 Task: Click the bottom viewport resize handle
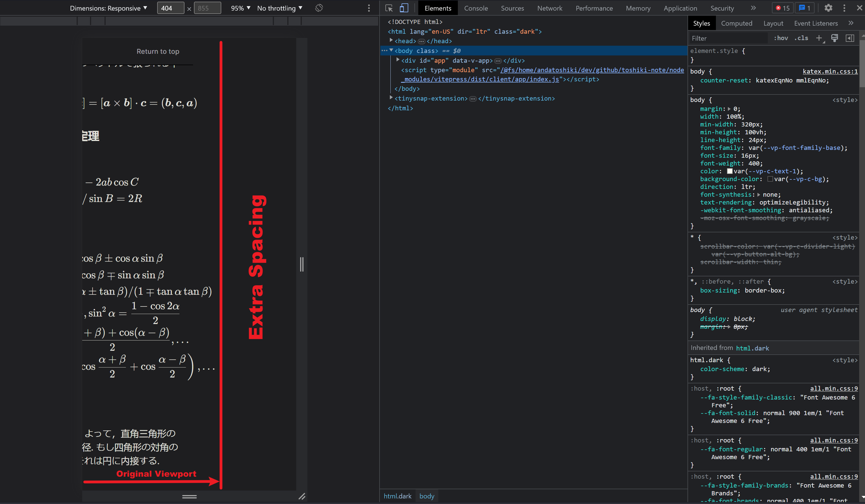tap(189, 496)
